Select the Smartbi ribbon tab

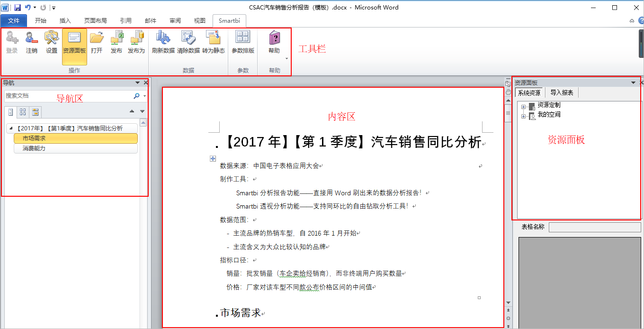click(230, 21)
